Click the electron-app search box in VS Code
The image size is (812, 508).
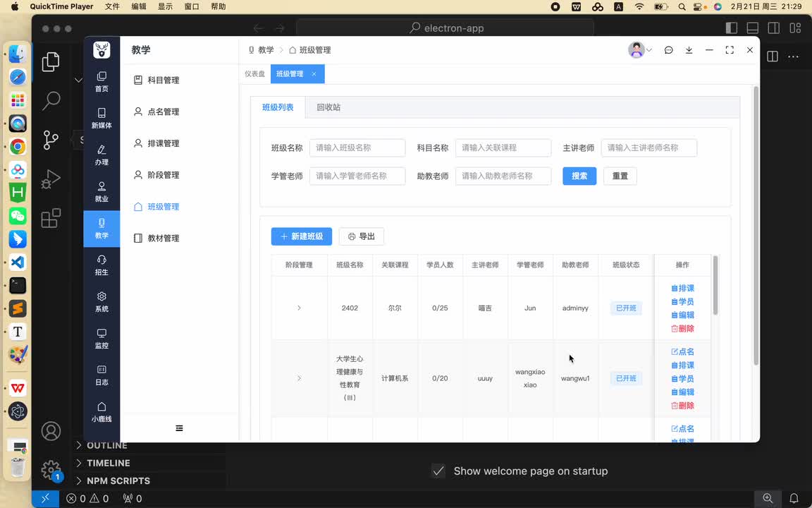click(x=445, y=28)
